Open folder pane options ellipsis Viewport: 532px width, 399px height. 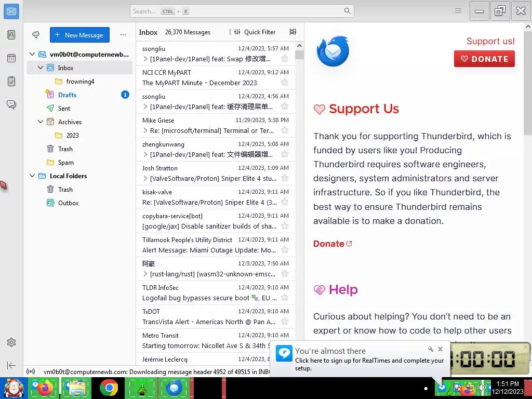(123, 35)
